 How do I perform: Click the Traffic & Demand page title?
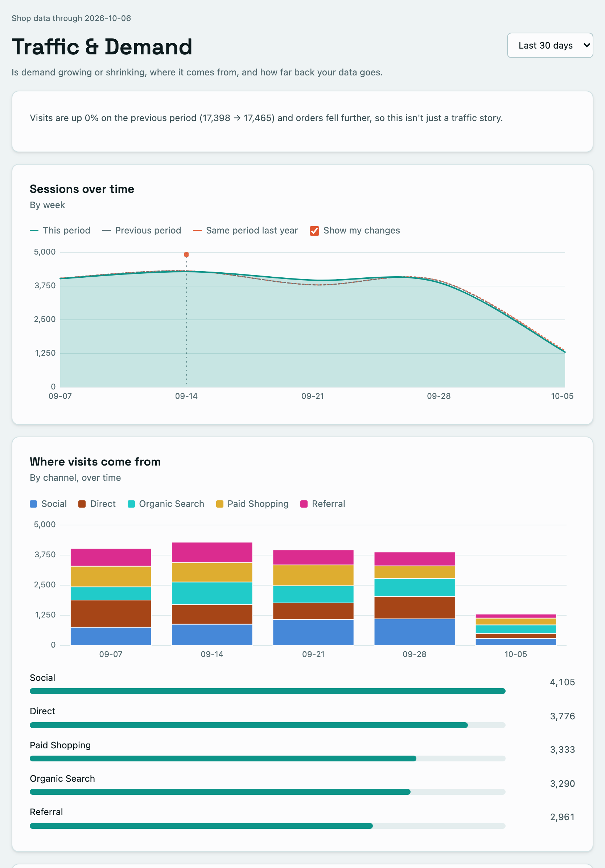102,47
